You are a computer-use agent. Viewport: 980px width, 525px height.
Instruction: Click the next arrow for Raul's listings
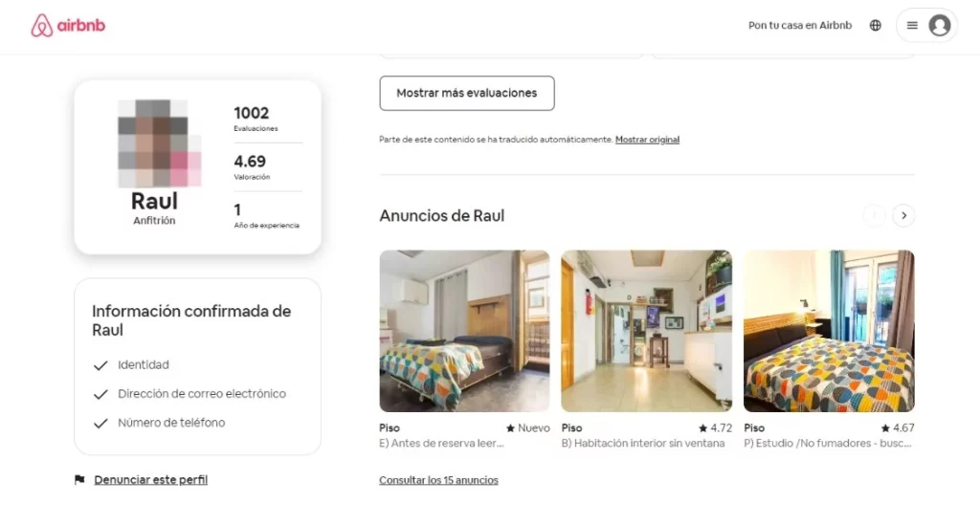click(903, 216)
